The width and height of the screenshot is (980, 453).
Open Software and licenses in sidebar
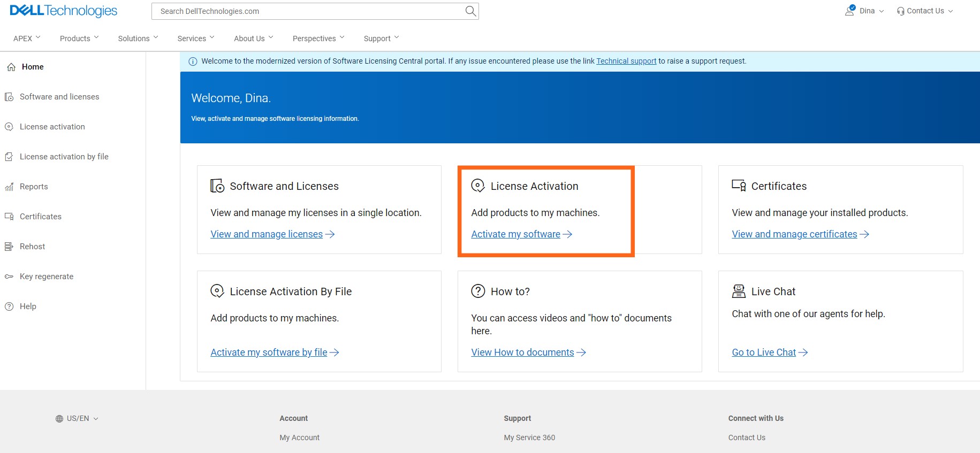pyautogui.click(x=59, y=97)
